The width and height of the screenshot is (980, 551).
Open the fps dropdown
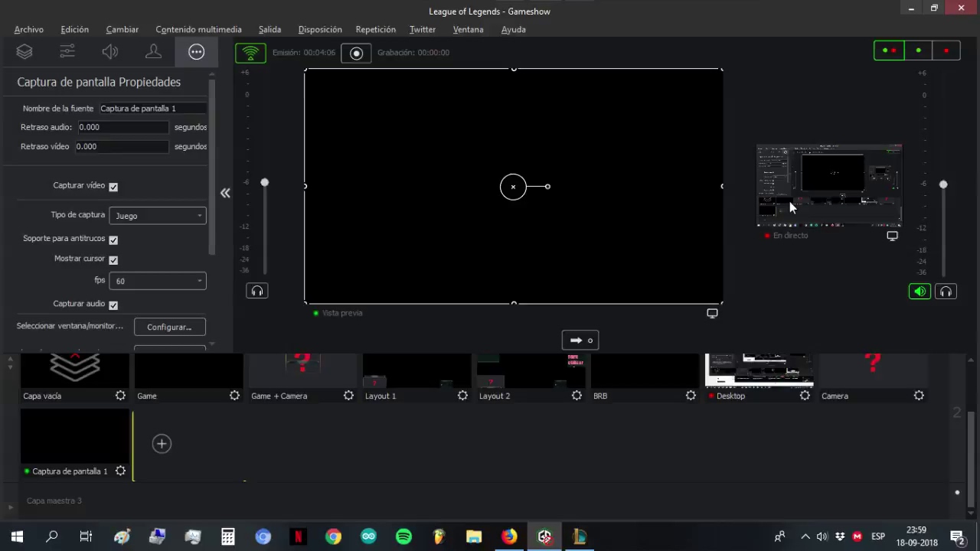click(158, 281)
